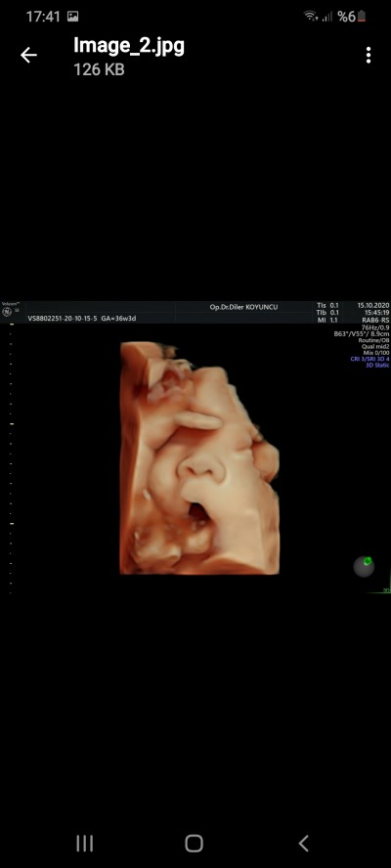391x868 pixels.
Task: Open Android recent apps button
Action: point(84,844)
